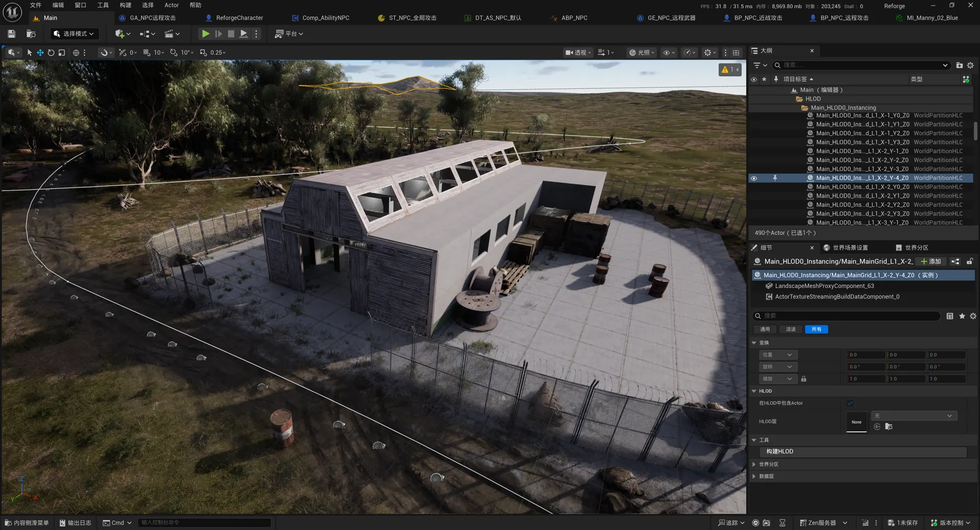The height and width of the screenshot is (530, 980).
Task: Activate the rotate gizmo tool
Action: coord(51,53)
